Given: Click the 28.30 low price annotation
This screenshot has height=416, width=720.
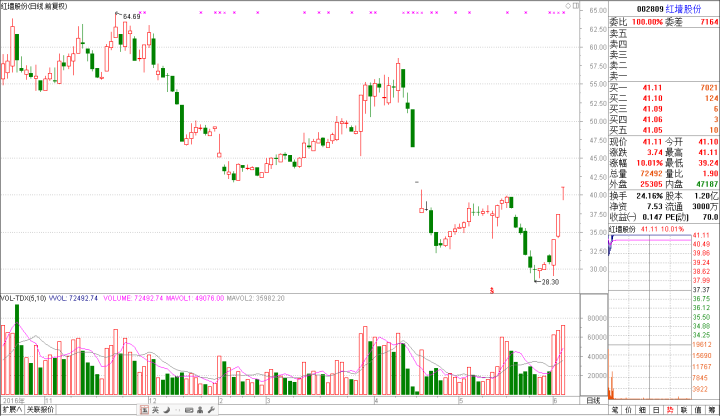Looking at the screenshot, I should pos(550,282).
